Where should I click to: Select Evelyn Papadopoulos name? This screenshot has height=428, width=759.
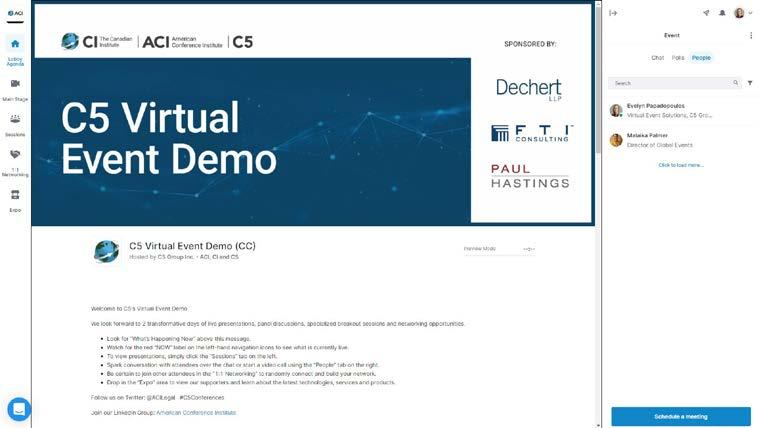pyautogui.click(x=655, y=106)
